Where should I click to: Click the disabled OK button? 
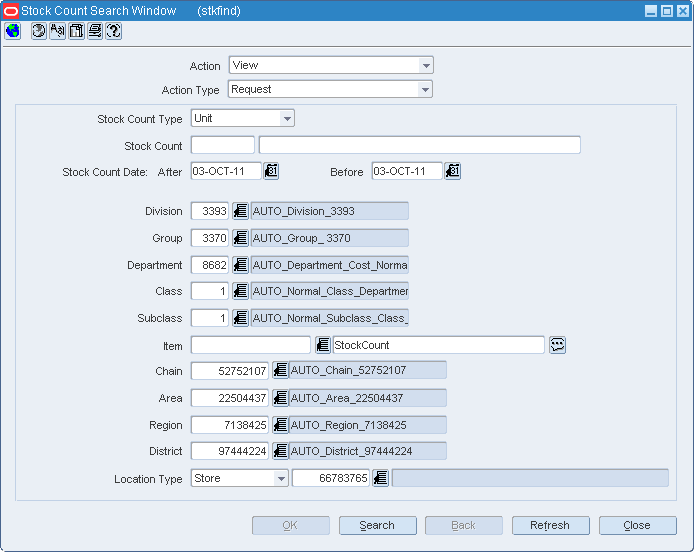(291, 525)
